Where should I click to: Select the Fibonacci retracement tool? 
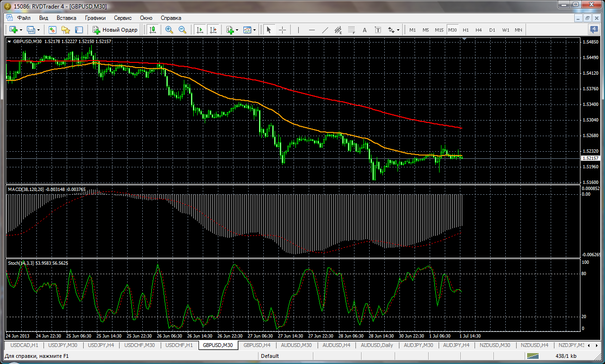pyautogui.click(x=351, y=30)
